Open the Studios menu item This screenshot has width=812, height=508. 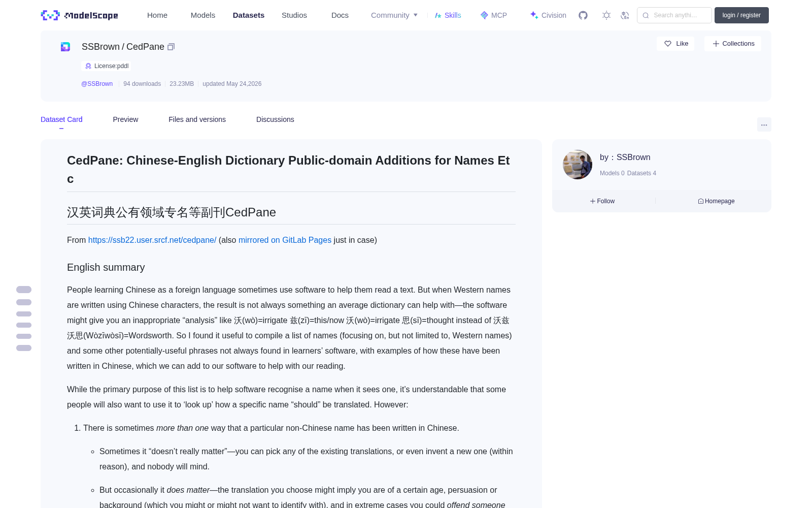294,15
